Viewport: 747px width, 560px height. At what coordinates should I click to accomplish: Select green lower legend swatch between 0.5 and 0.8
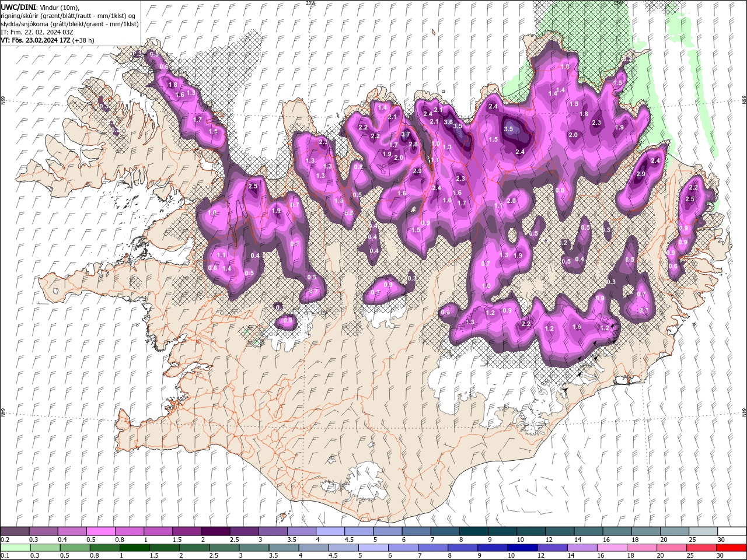point(75,547)
